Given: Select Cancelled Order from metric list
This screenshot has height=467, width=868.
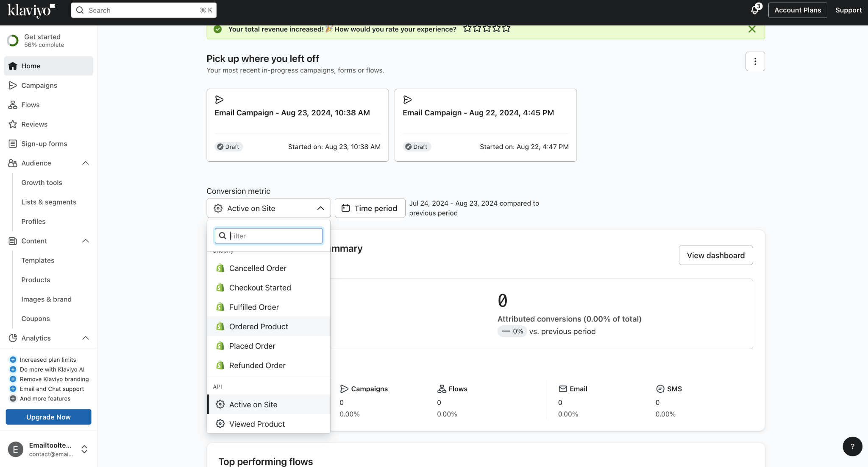Looking at the screenshot, I should coord(269,268).
